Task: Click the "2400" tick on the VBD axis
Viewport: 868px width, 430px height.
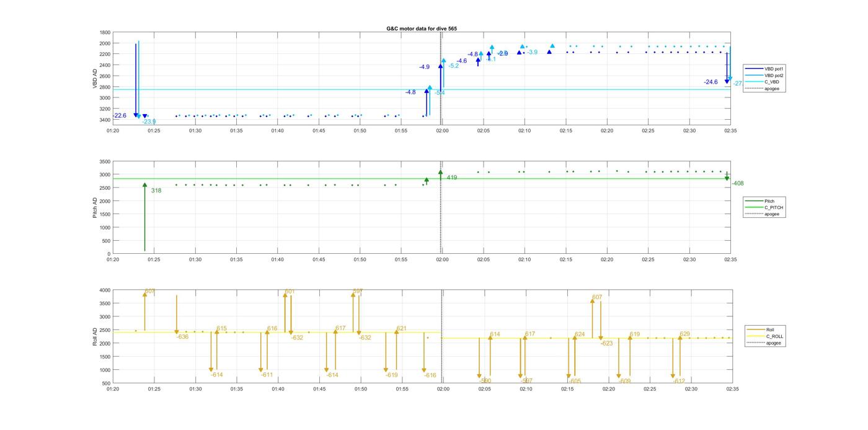Action: (105, 65)
